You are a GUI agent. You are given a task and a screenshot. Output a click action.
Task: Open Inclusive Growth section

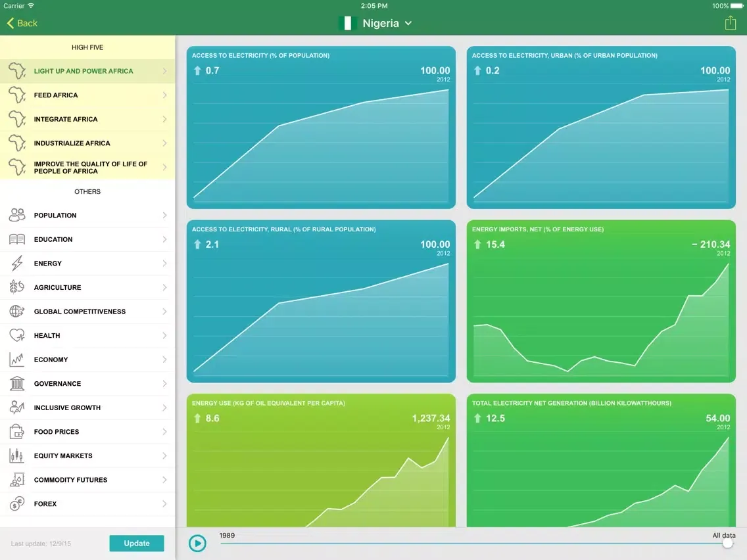point(87,408)
